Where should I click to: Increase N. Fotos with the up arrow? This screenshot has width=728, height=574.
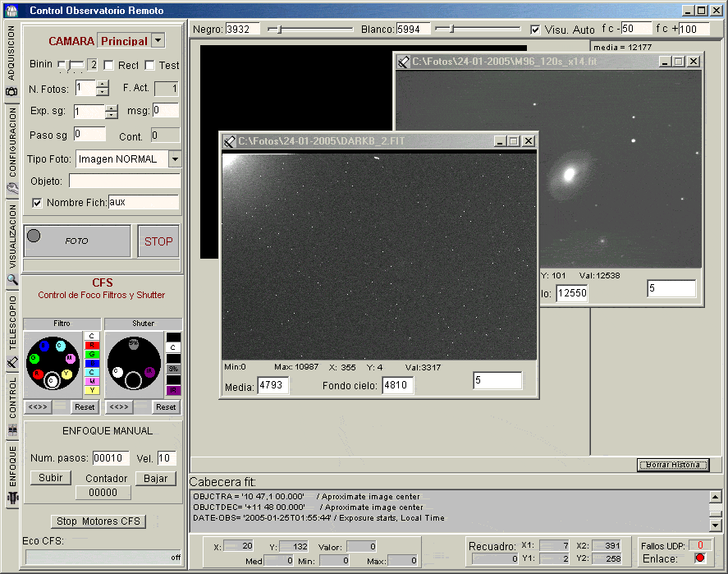103,85
